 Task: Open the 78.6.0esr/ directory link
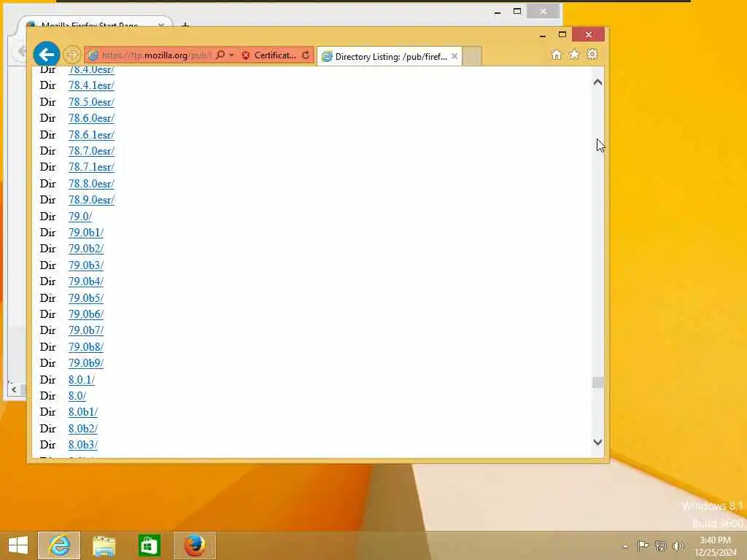[x=91, y=118]
